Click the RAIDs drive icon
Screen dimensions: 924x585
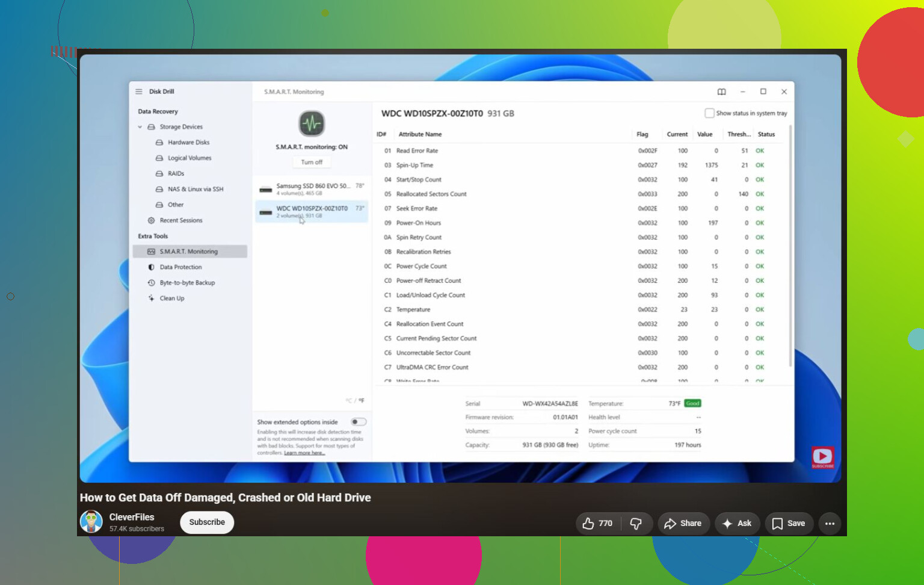click(159, 174)
